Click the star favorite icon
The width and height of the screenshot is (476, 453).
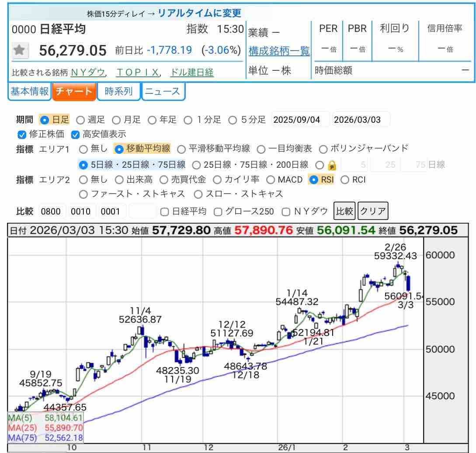pos(19,51)
